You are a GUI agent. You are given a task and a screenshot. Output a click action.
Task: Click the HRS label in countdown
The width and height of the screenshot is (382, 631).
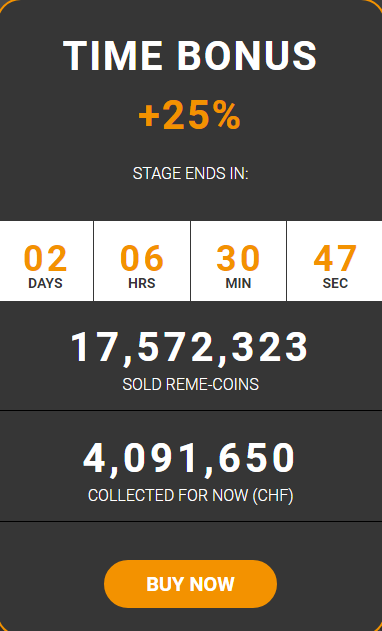(x=142, y=283)
